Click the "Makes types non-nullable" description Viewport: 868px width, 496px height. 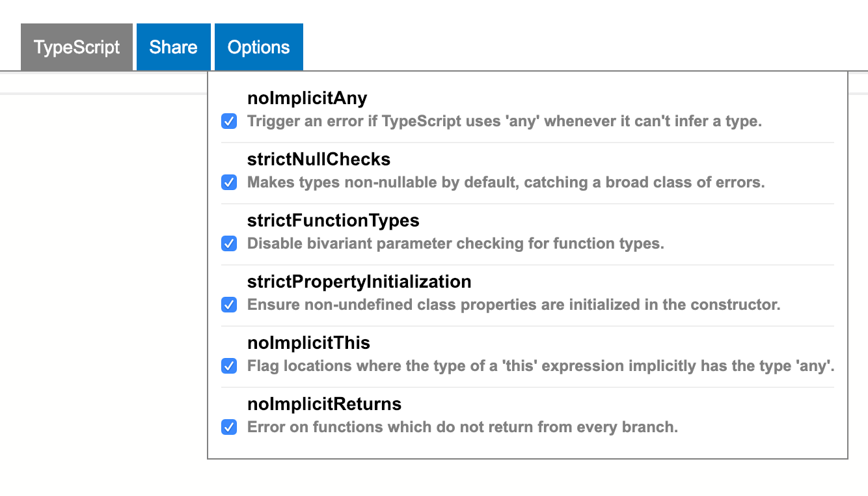(x=506, y=182)
